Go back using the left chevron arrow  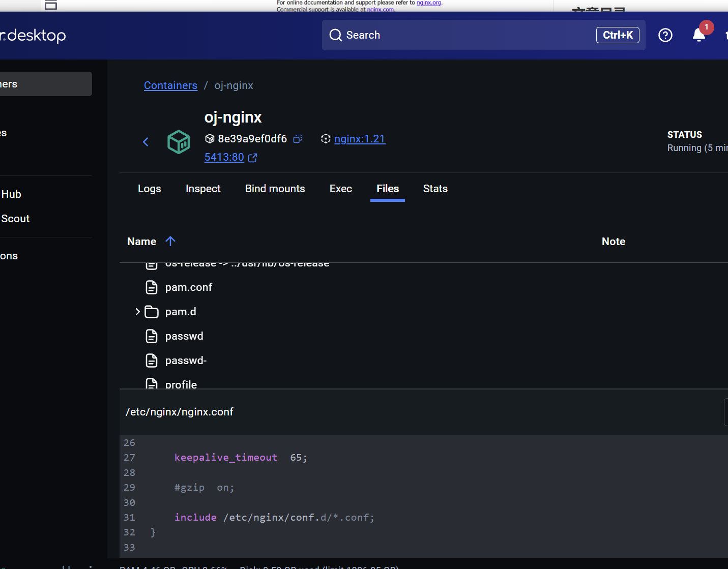145,142
